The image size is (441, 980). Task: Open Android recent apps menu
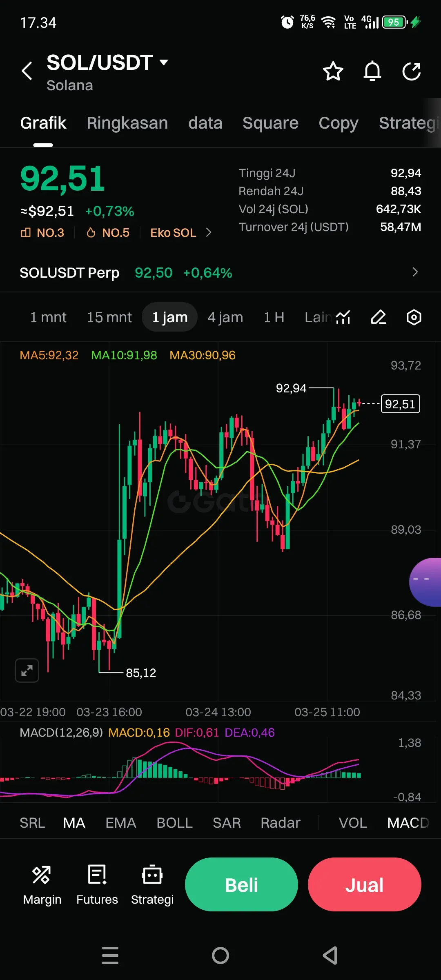click(110, 955)
